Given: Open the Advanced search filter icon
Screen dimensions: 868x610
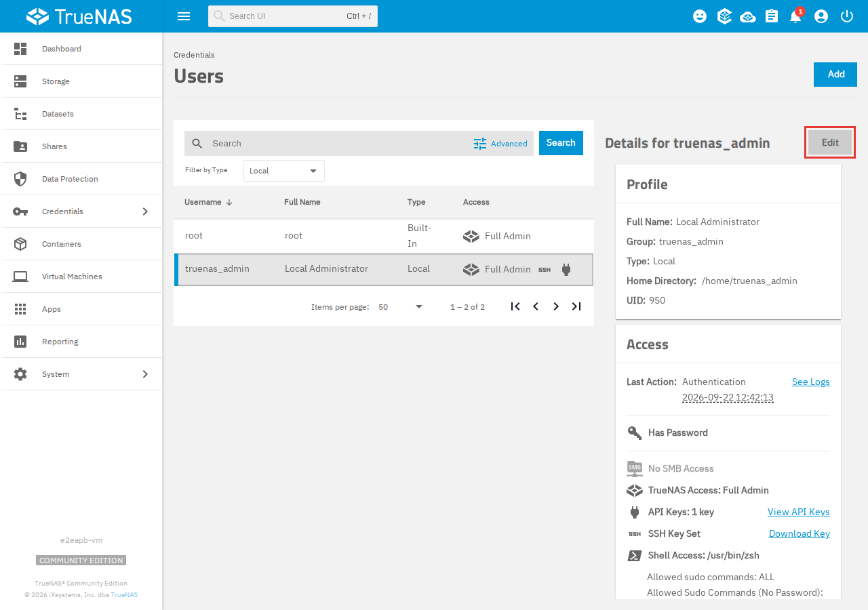Looking at the screenshot, I should pos(480,144).
